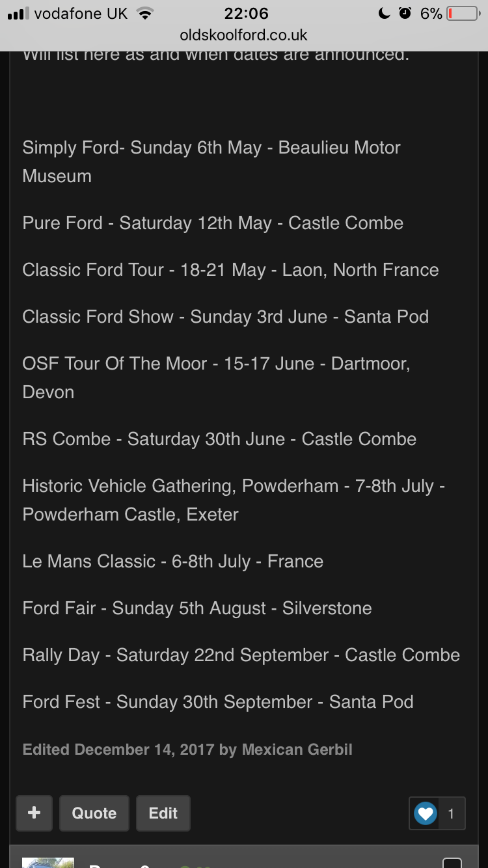Image resolution: width=488 pixels, height=868 pixels.
Task: Tap the 22:06 clock in status bar
Action: pos(246,13)
